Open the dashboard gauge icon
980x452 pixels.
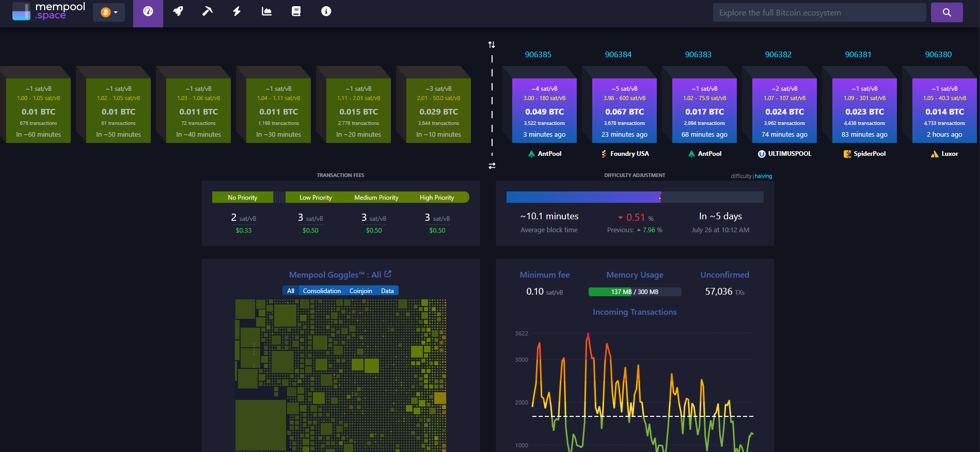coord(148,11)
